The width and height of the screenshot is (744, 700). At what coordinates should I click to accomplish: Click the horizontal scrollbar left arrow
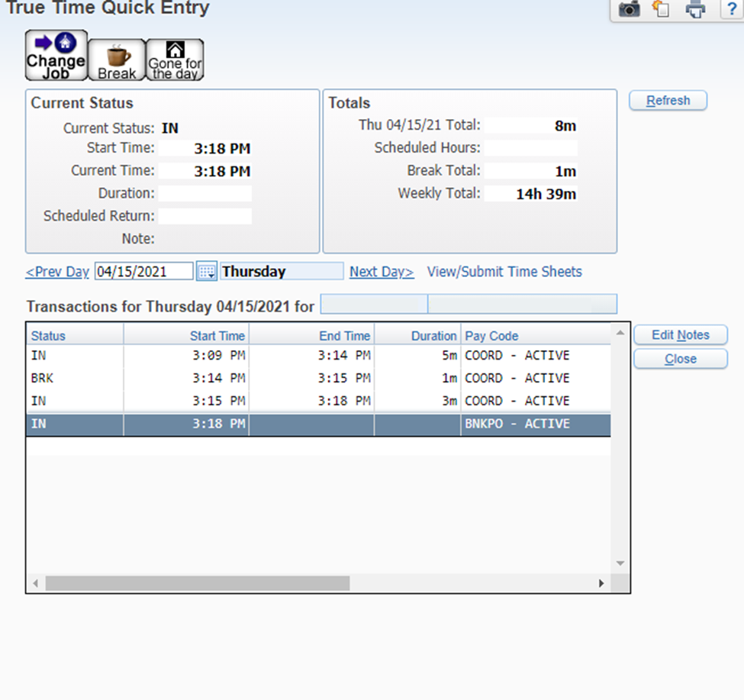point(36,583)
